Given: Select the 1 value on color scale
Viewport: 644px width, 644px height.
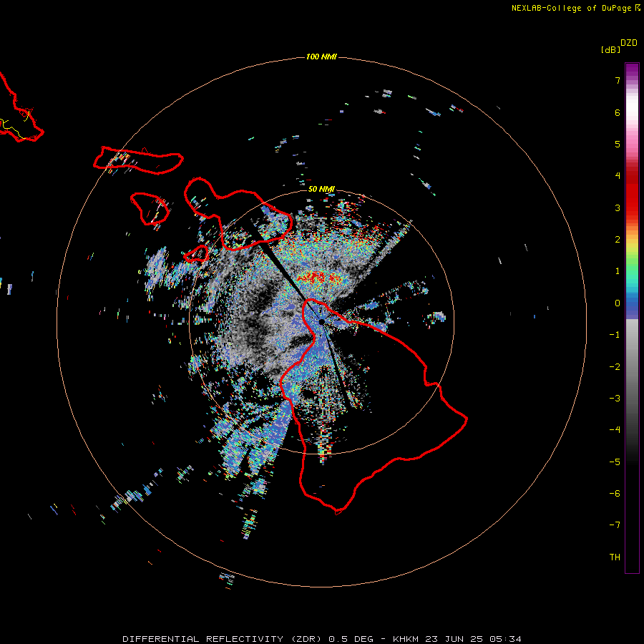Looking at the screenshot, I should pos(618,271).
